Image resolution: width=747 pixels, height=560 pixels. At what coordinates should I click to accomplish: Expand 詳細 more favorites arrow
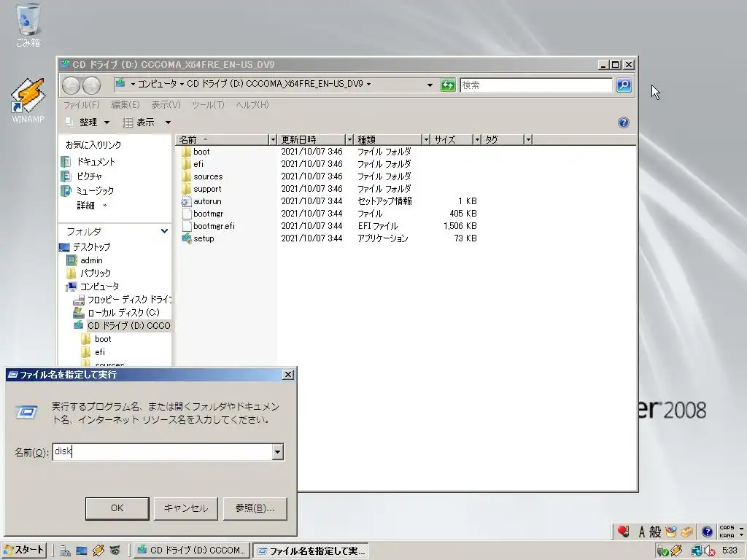(x=105, y=205)
